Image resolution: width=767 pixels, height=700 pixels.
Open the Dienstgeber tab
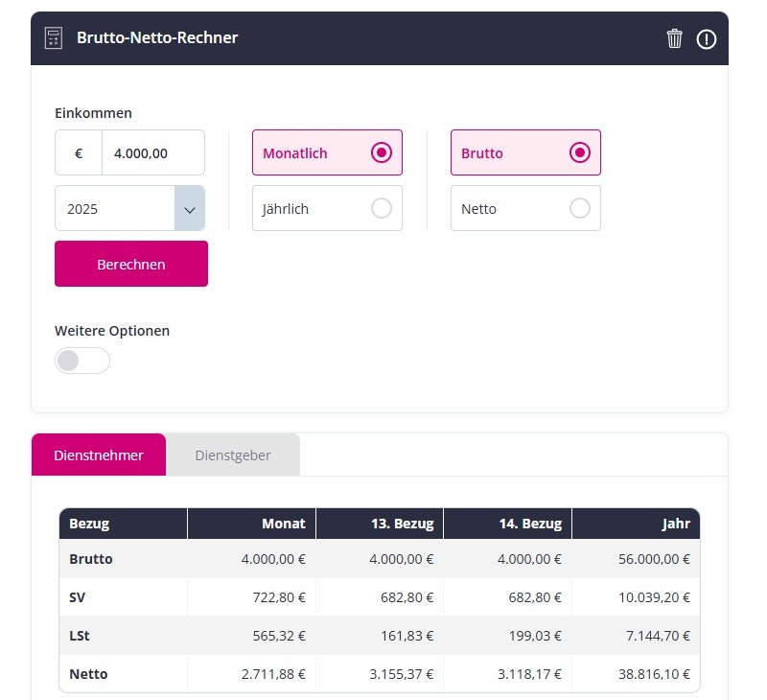pyautogui.click(x=233, y=455)
